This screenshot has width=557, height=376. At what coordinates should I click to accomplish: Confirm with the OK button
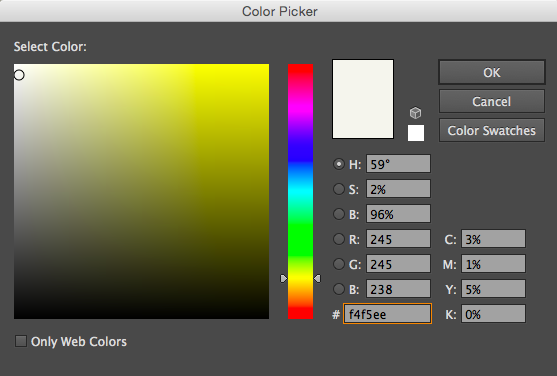click(x=492, y=72)
